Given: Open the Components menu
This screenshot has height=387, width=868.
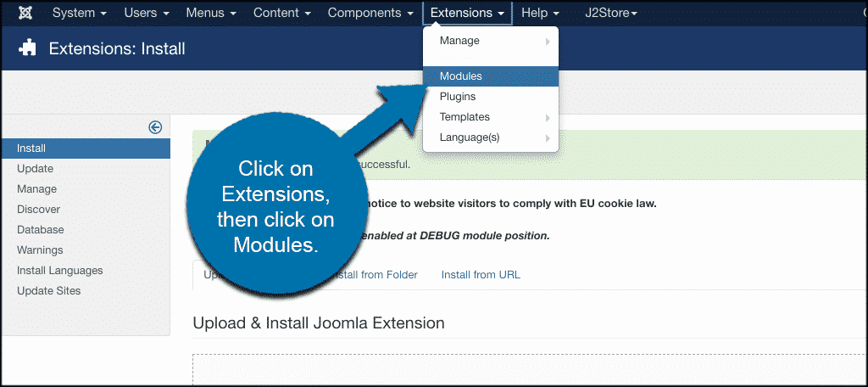Looking at the screenshot, I should tap(370, 13).
